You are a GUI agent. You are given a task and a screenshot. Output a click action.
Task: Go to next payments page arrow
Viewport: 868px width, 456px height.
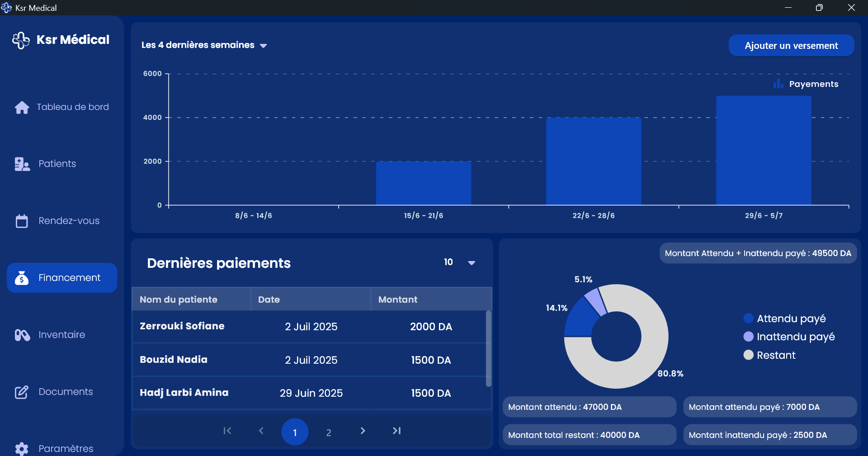tap(363, 431)
